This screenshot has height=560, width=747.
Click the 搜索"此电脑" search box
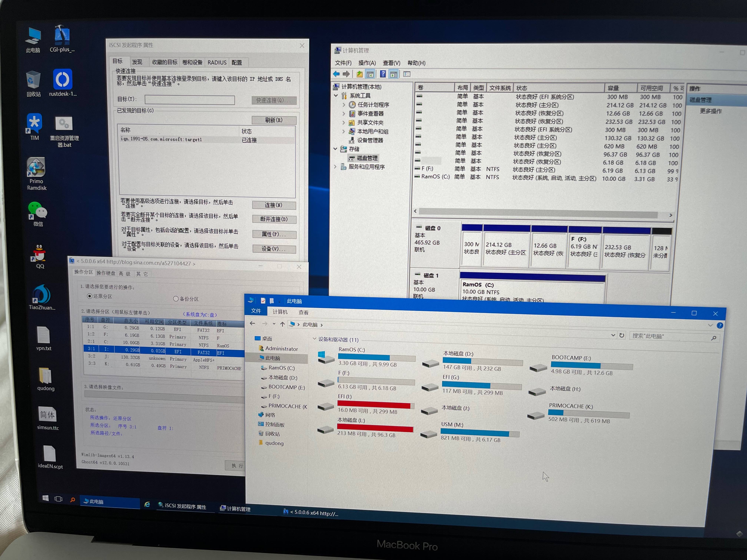(674, 336)
